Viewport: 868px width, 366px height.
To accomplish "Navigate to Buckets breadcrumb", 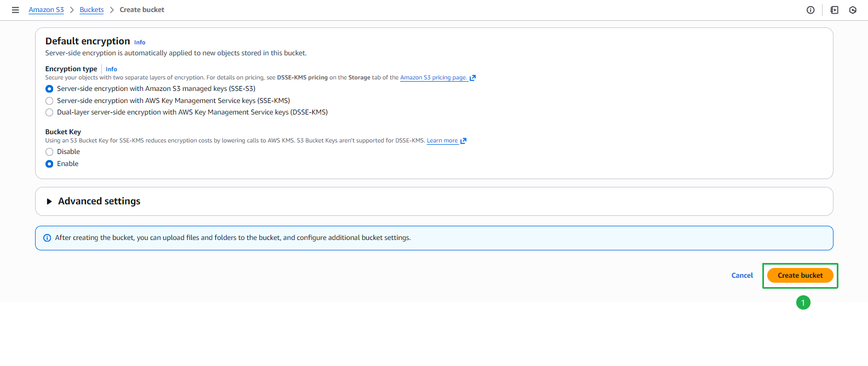I will pyautogui.click(x=91, y=10).
